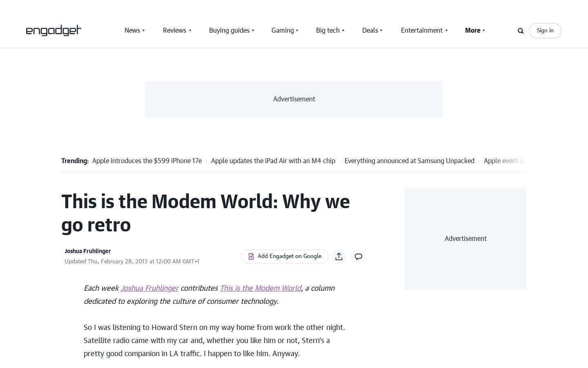Click the bookmark icon beside Add Engadget
Viewport: 588px width, 368px height.
tap(251, 256)
